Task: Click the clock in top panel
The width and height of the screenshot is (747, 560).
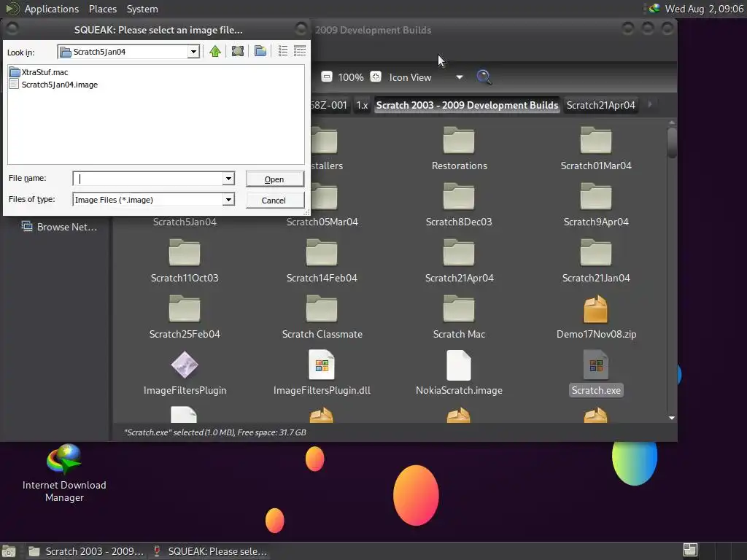Action: click(x=704, y=9)
